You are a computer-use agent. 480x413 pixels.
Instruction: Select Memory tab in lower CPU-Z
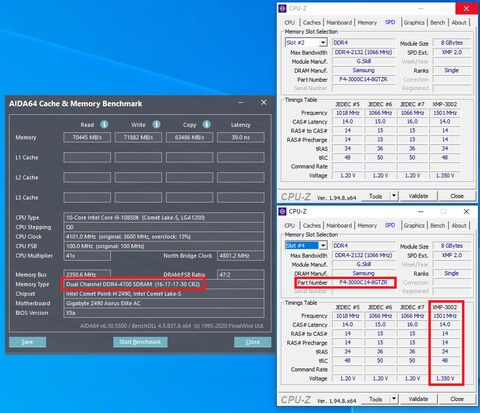tap(367, 225)
